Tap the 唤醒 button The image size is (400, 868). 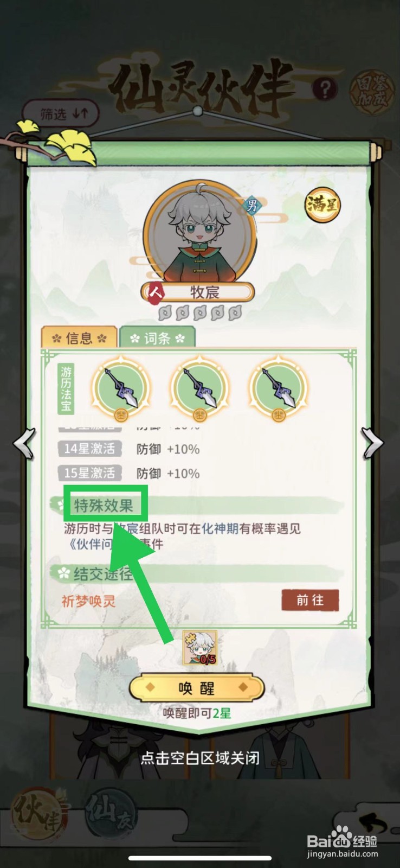(196, 689)
